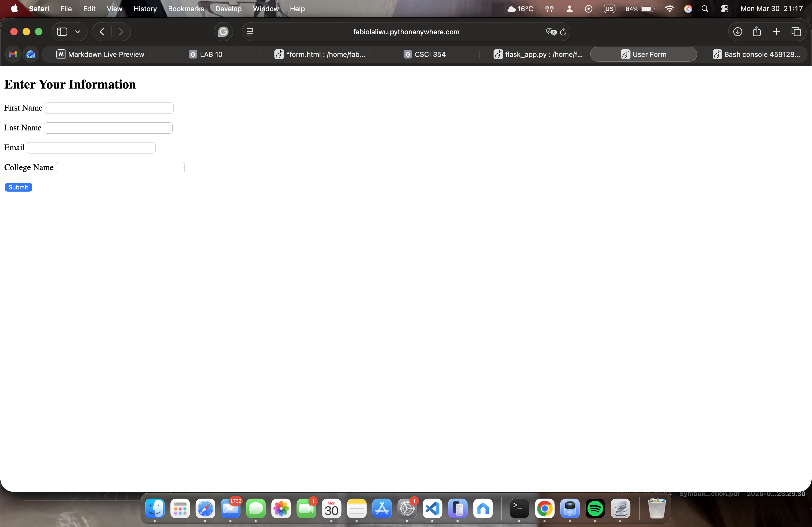
Task: Click the First Name input field
Action: 109,108
